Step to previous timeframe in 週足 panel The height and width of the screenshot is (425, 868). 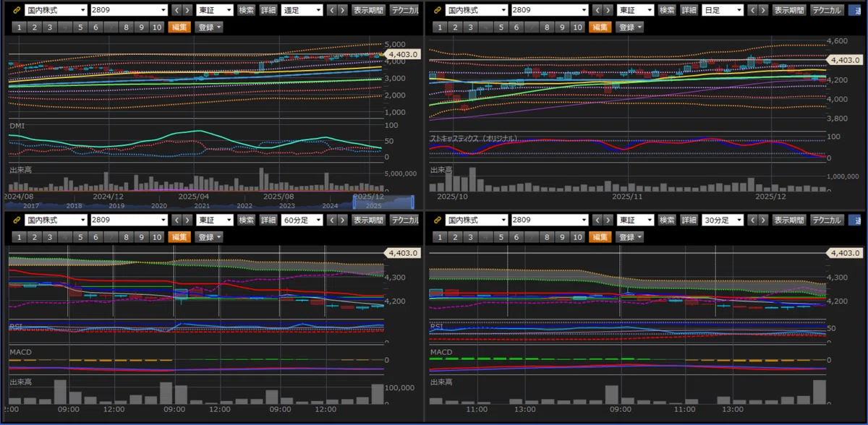332,11
